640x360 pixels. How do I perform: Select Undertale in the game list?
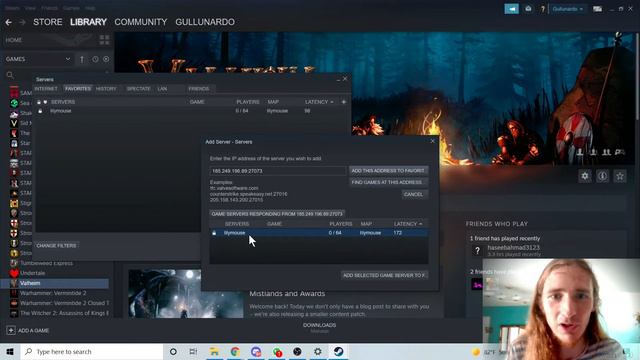pos(33,273)
